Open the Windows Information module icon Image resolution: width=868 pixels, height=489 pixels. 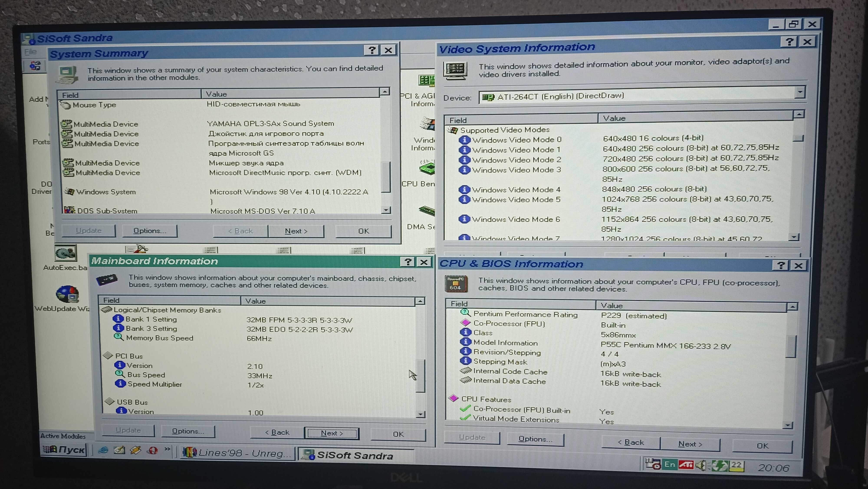click(427, 124)
